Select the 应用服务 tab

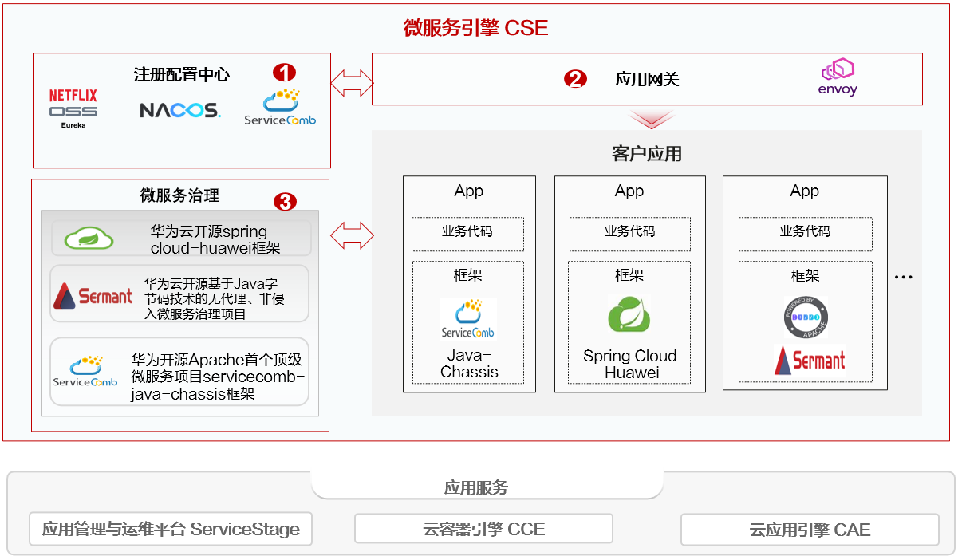click(x=487, y=486)
